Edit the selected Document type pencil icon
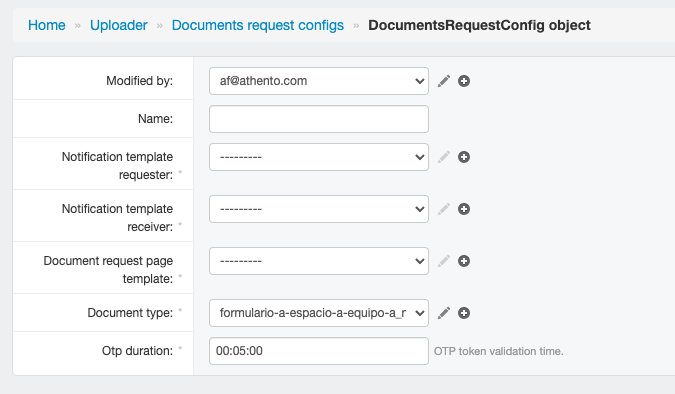The image size is (675, 394). [444, 313]
